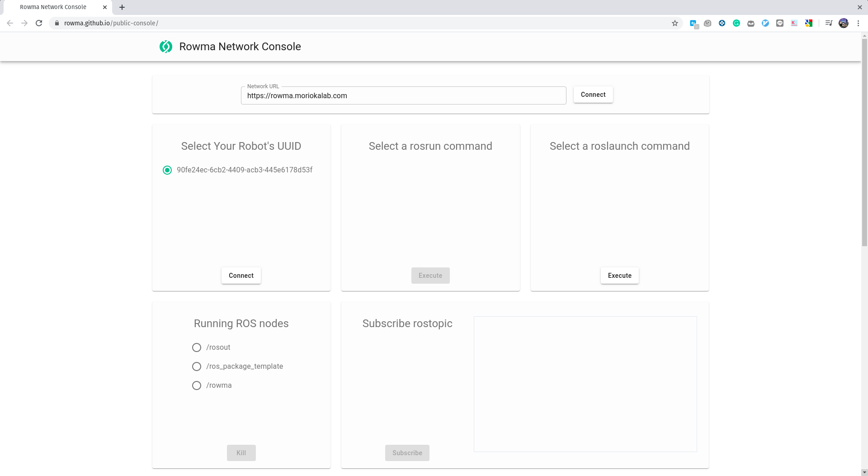Screen dimensions: 868x476
Task: Close the Rowma Network Console tab
Action: (x=105, y=7)
